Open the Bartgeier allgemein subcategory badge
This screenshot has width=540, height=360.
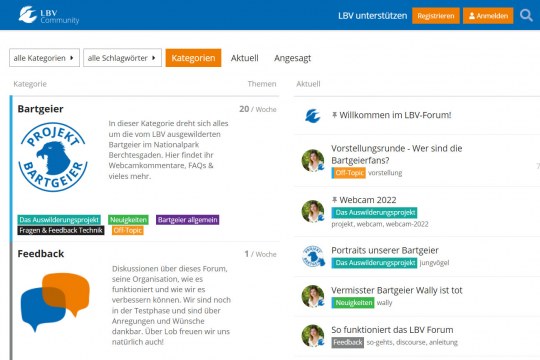coord(188,220)
